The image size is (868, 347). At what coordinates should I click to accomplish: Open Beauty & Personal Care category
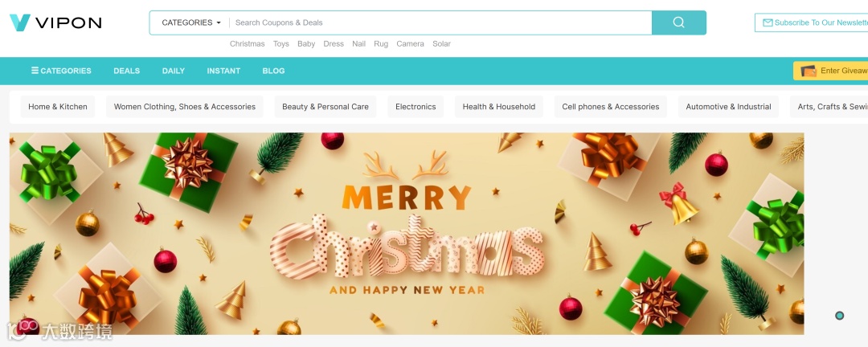(325, 107)
